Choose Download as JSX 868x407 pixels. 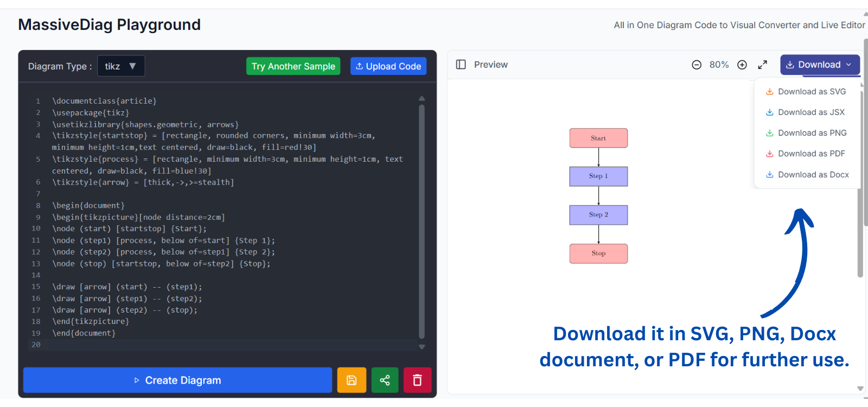coord(806,112)
